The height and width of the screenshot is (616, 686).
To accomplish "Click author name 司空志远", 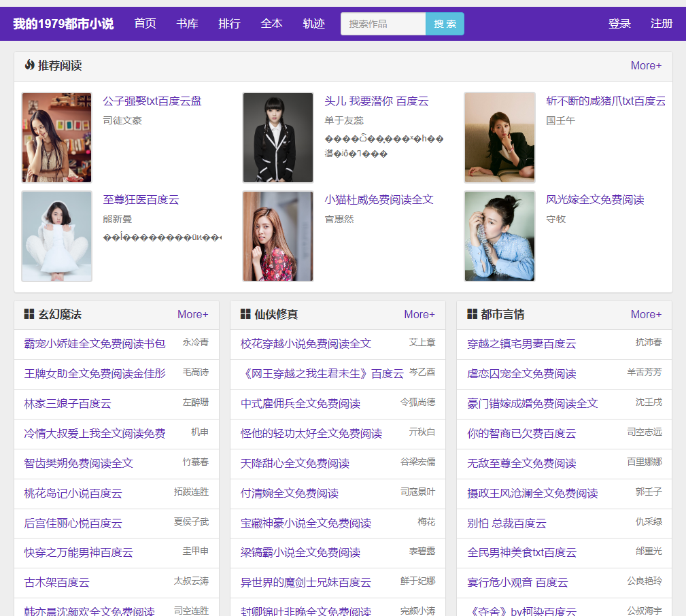I will (645, 432).
